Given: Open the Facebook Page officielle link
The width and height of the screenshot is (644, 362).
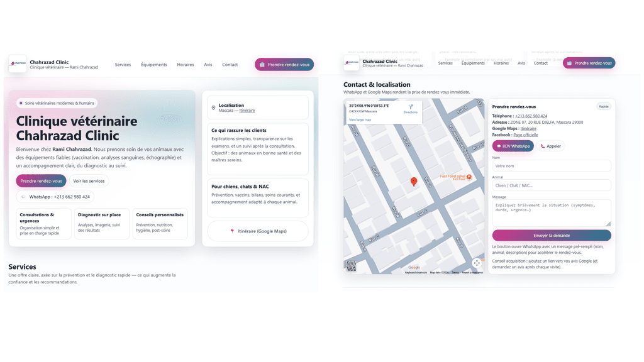Looking at the screenshot, I should pyautogui.click(x=526, y=134).
